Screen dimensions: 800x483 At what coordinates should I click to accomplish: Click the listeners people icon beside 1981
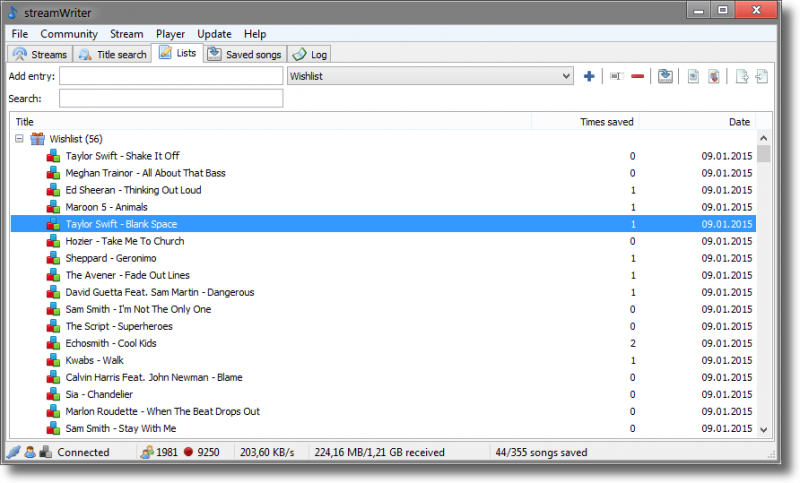[x=147, y=452]
